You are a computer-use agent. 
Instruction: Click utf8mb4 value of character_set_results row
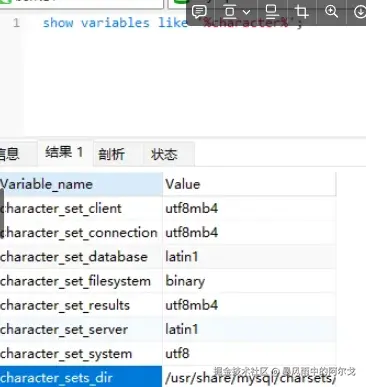point(249,305)
